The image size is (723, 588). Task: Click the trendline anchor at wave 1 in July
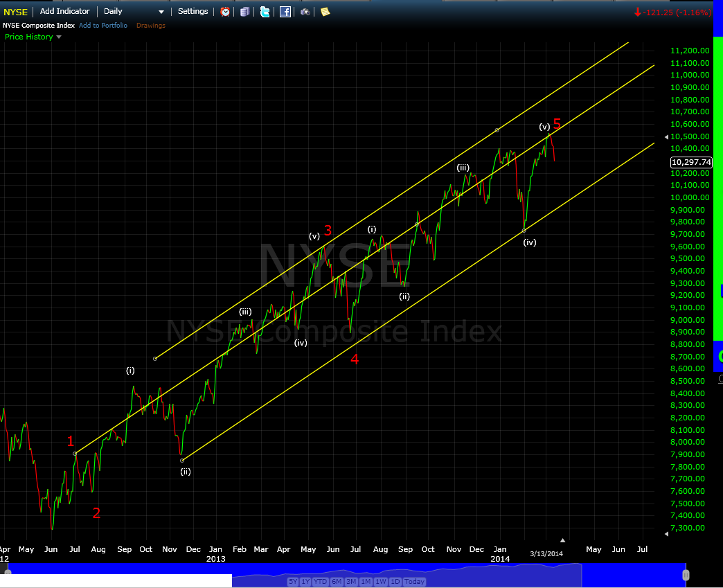(75, 454)
